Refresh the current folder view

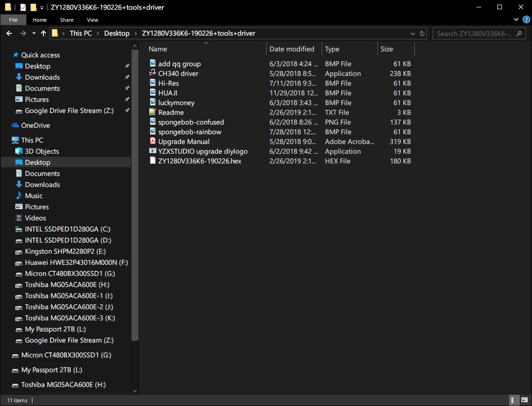[x=422, y=33]
